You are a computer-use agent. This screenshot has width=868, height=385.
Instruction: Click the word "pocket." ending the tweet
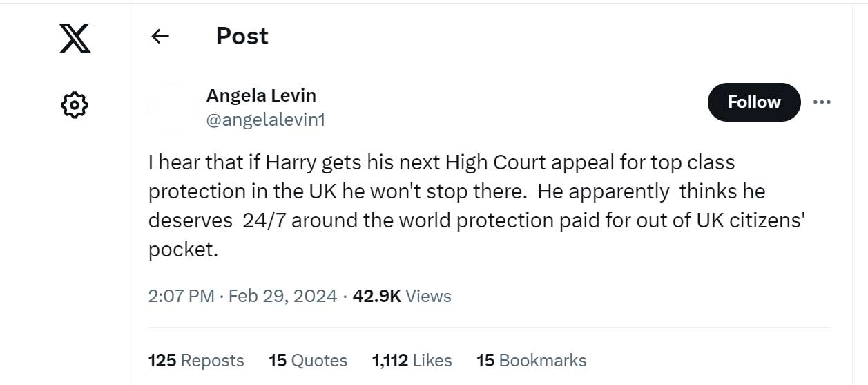pyautogui.click(x=183, y=250)
